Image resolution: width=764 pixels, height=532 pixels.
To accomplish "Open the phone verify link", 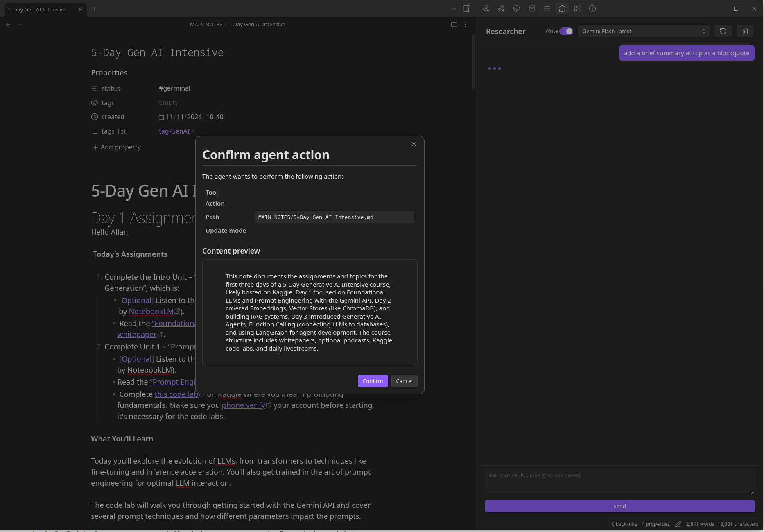I will [243, 405].
